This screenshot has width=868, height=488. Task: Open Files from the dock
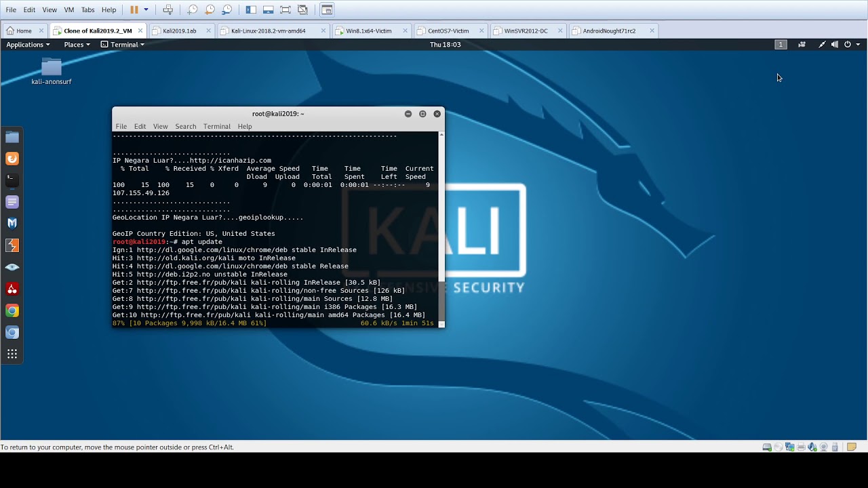point(12,137)
